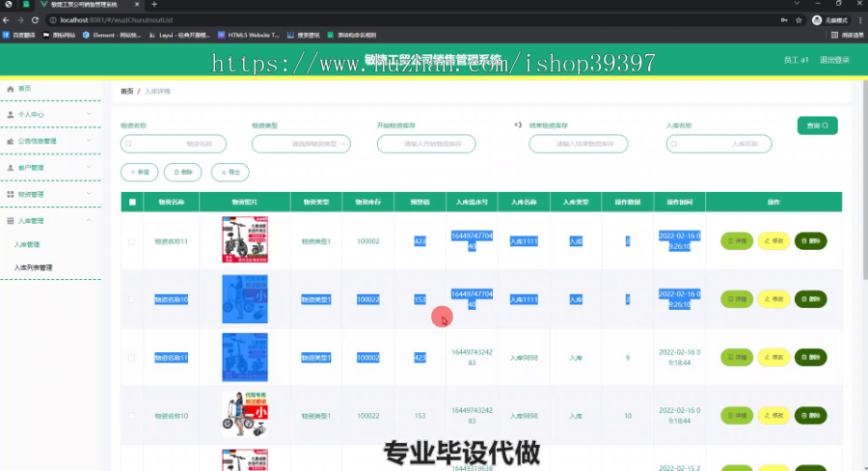Click the 公告信息管理 icon in sidebar
The width and height of the screenshot is (868, 471).
point(10,141)
